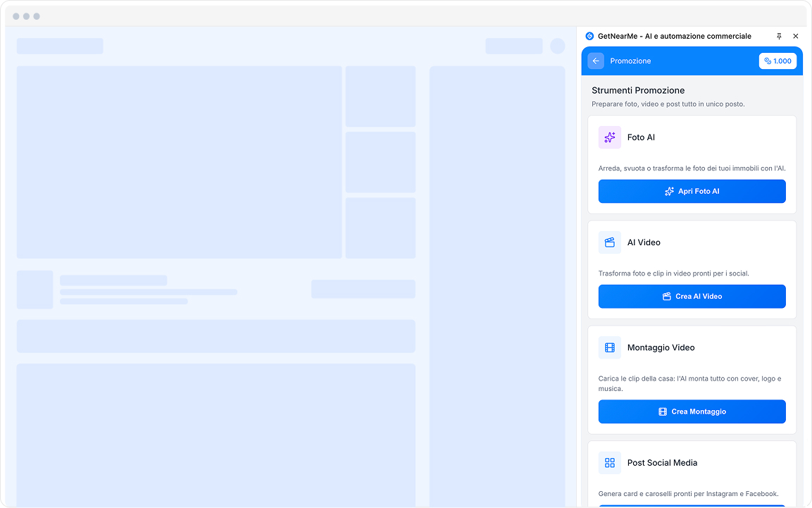This screenshot has width=812, height=508.
Task: Click the 'Genera card e caroselli' description
Action: (688, 494)
